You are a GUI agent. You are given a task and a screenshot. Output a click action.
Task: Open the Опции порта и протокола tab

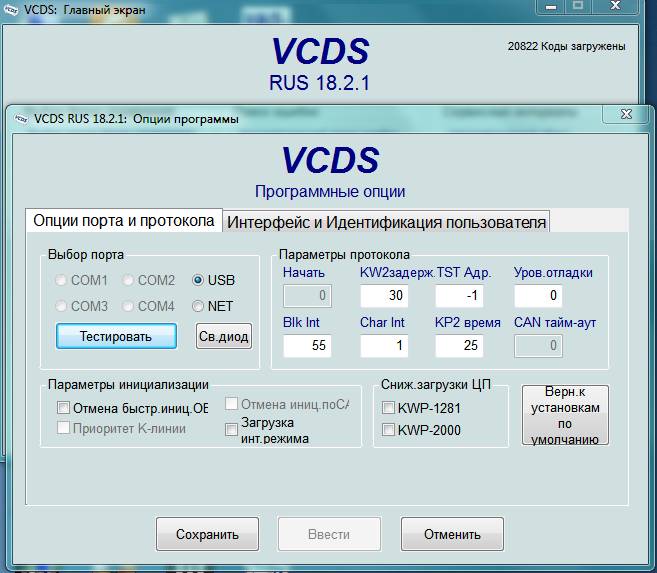pyautogui.click(x=123, y=221)
